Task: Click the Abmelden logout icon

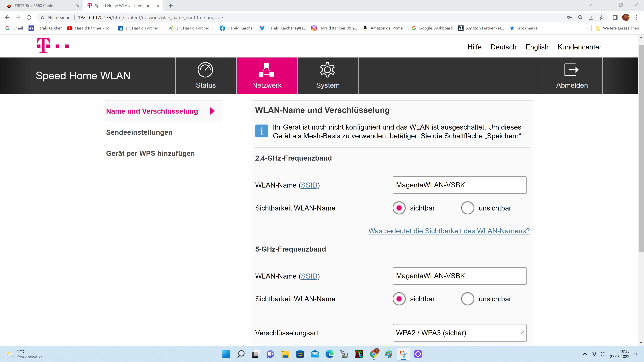Action: 572,70
